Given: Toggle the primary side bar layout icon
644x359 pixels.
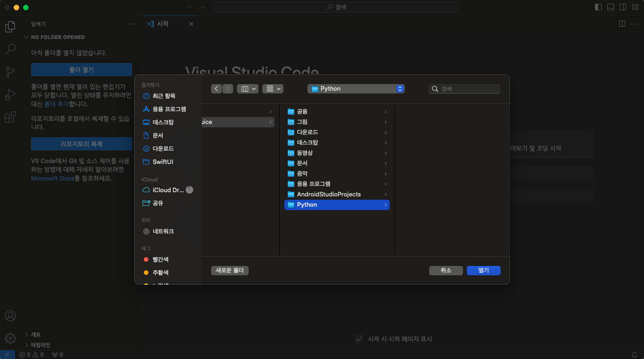Looking at the screenshot, I should click(598, 7).
